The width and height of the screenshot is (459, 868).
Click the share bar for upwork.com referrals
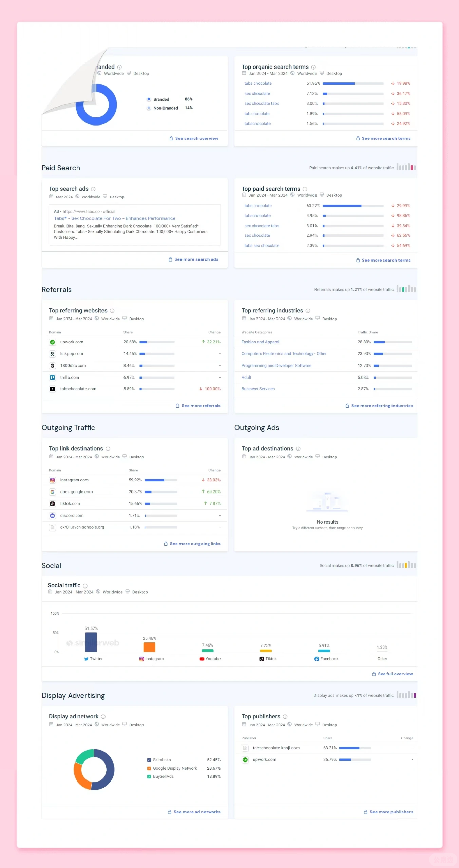tap(157, 342)
